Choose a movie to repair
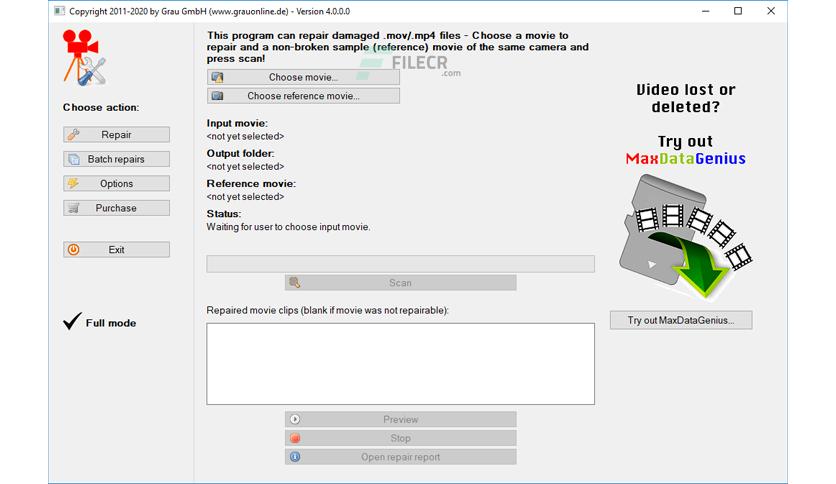 pos(303,77)
